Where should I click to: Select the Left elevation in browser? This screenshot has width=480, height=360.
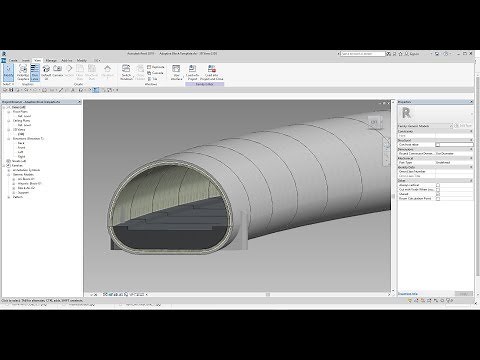tap(21, 152)
